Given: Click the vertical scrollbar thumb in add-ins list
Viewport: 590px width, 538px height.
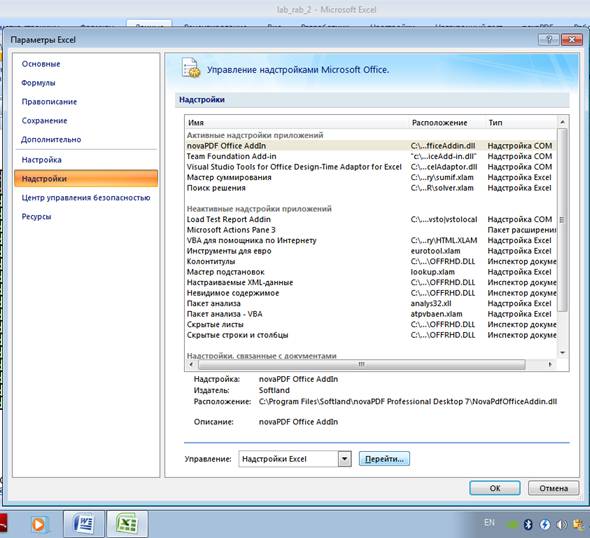Looking at the screenshot, I should 562,220.
